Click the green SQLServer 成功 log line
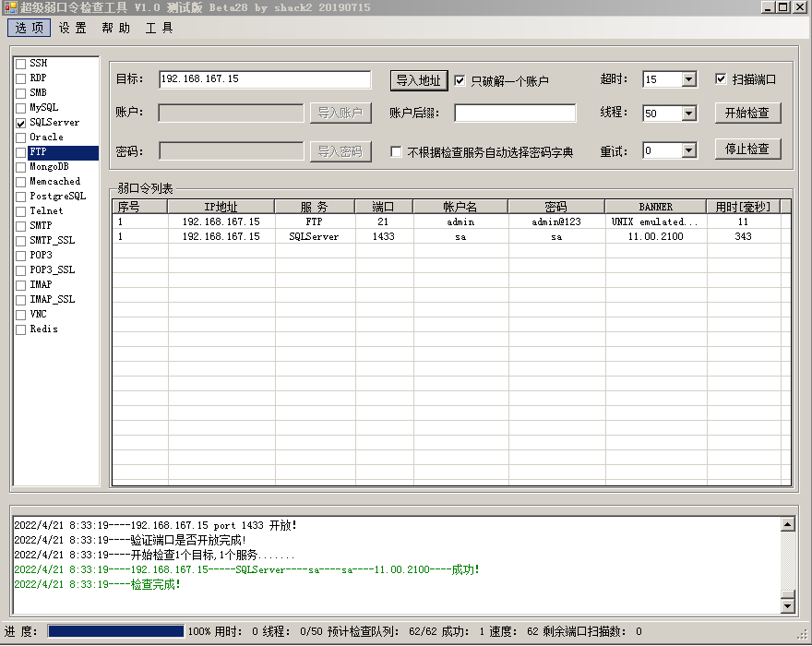The height and width of the screenshot is (646, 812). coord(246,569)
